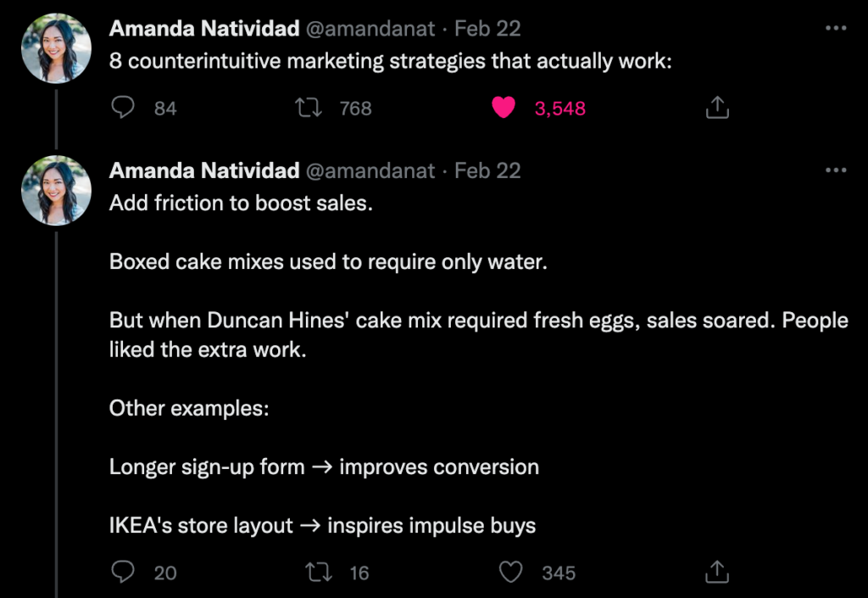Open the tweet text about Duncan Hines' cake mix
868x598 pixels.
[478, 334]
